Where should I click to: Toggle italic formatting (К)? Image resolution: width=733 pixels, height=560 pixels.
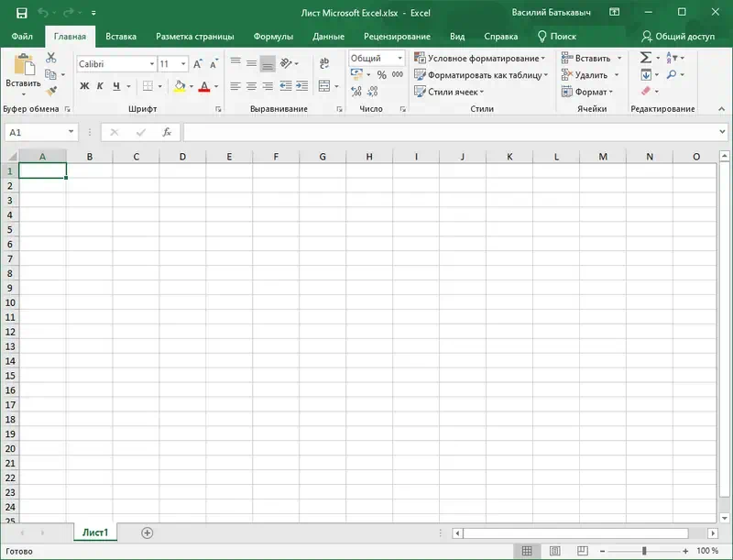(x=100, y=86)
